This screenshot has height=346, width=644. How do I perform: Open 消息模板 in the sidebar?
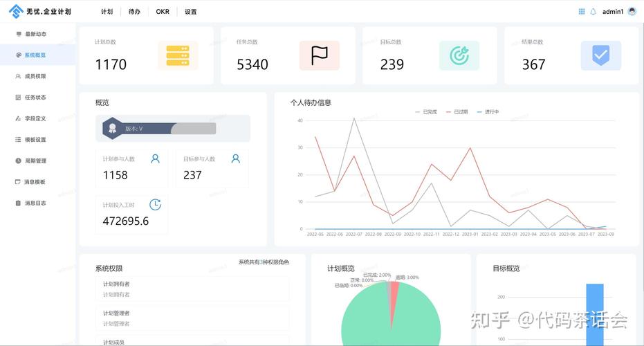click(37, 181)
